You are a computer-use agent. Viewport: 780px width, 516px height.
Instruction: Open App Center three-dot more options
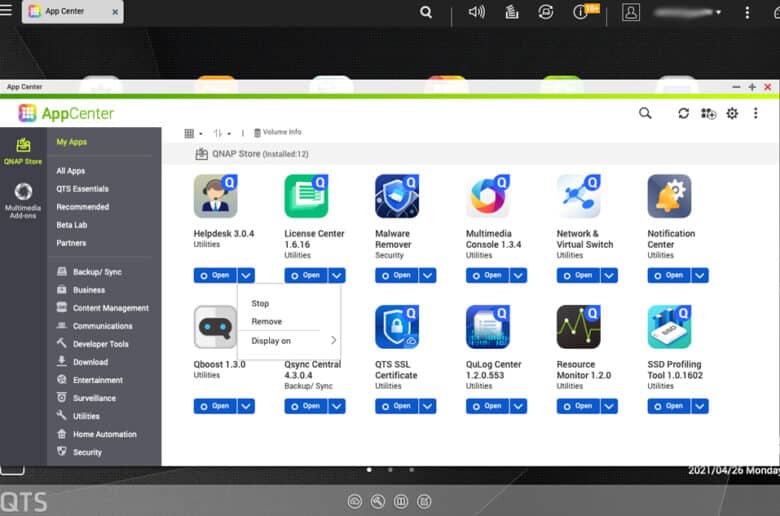(756, 113)
